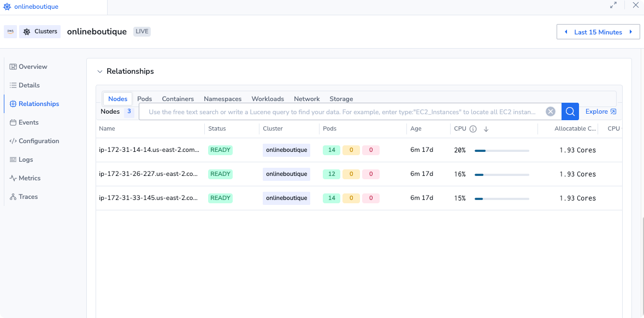The image size is (644, 318).
Task: Switch to the Pods tab
Action: [145, 98]
